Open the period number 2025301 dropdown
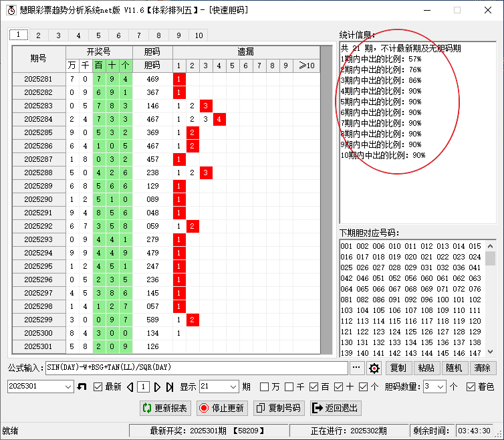 tap(68, 387)
